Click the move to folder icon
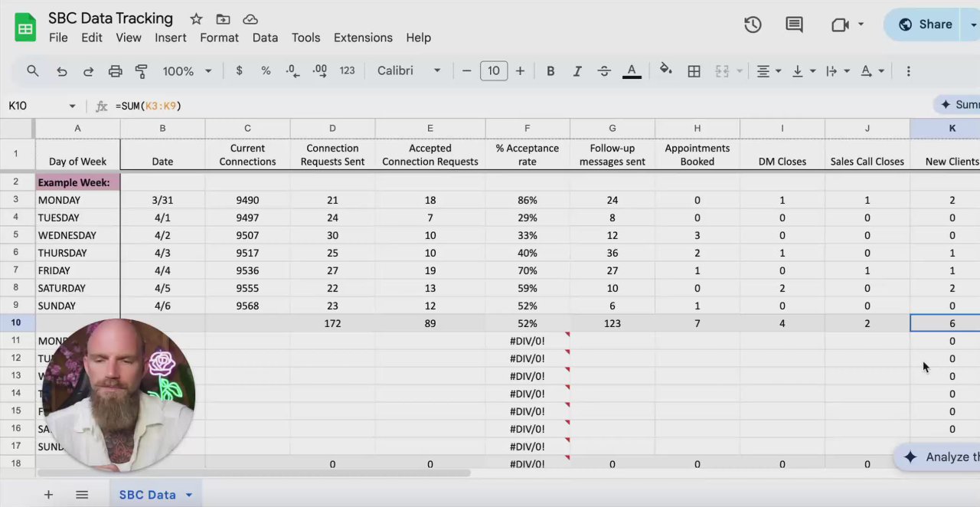Image resolution: width=980 pixels, height=507 pixels. (x=223, y=19)
